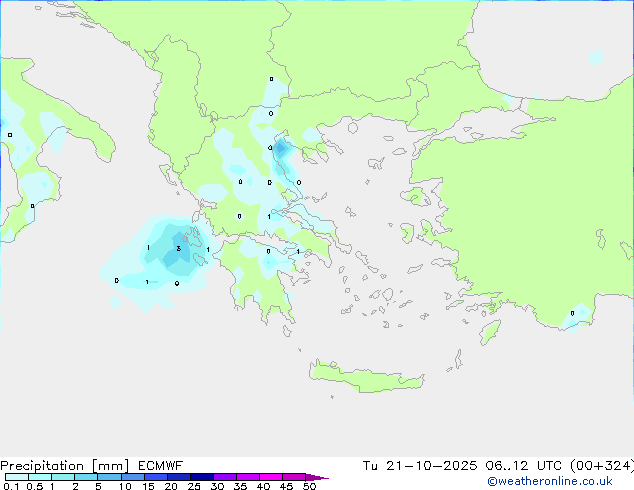This screenshot has width=634, height=490.
Task: Click the 2–5 mm legend color swatch
Action: coord(86,477)
